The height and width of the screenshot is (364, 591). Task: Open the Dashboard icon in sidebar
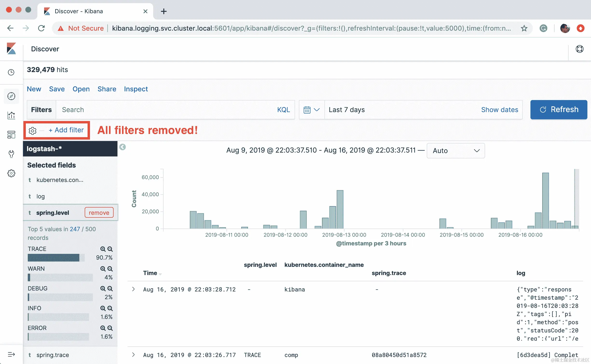click(x=11, y=135)
